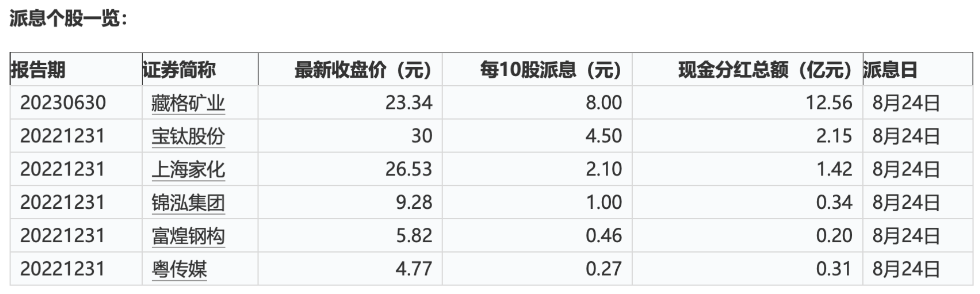Open the 宝钛股份 stock link
980x294 pixels.
pos(188,136)
